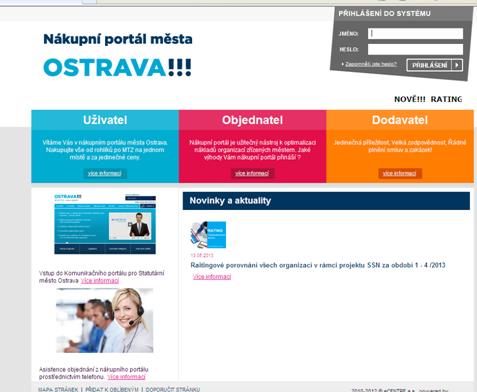Click the PŘIDAT K OBLÍBENÝM footer link
The width and height of the screenshot is (477, 392).
(x=112, y=389)
